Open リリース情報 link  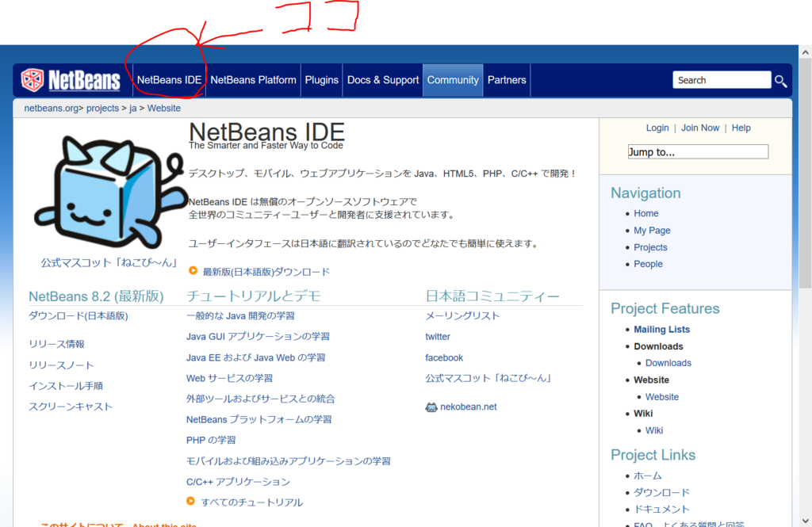click(x=56, y=344)
